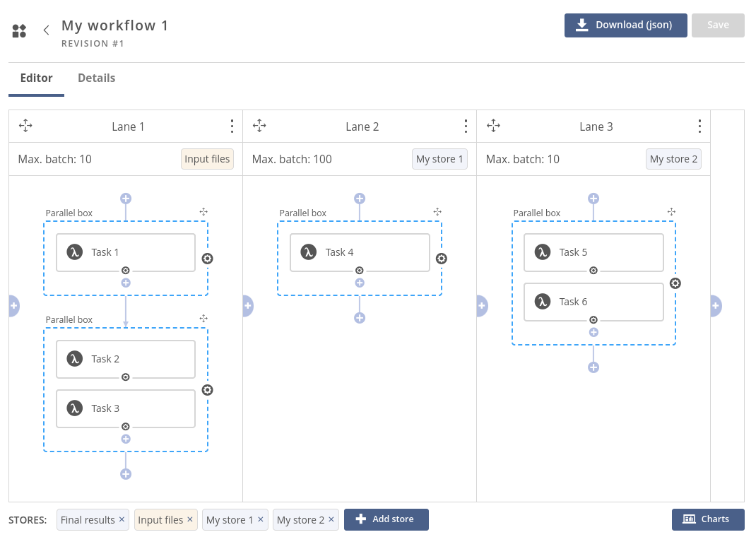
Task: Add task below Task 6 in box
Action: pyautogui.click(x=593, y=332)
